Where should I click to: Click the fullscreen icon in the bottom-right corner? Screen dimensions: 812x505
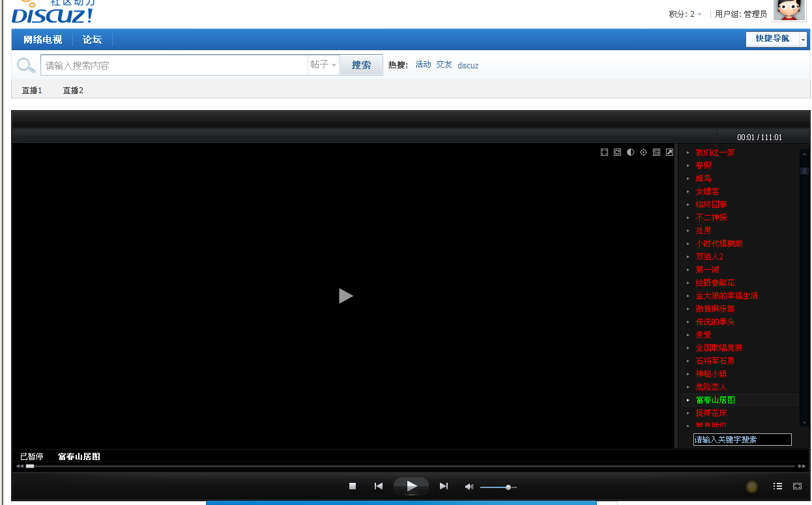point(797,486)
